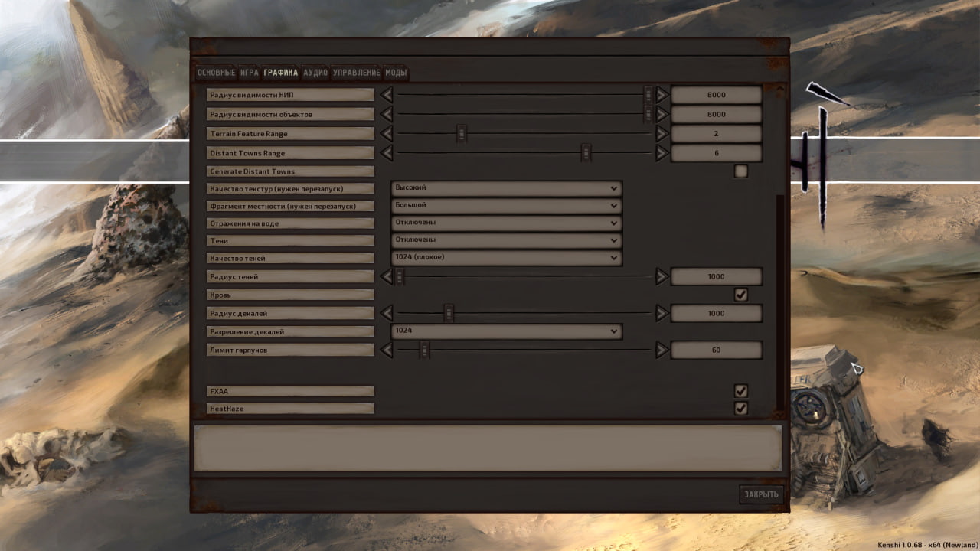Disable the FXAA checkbox
The image size is (980, 551).
[x=740, y=391]
